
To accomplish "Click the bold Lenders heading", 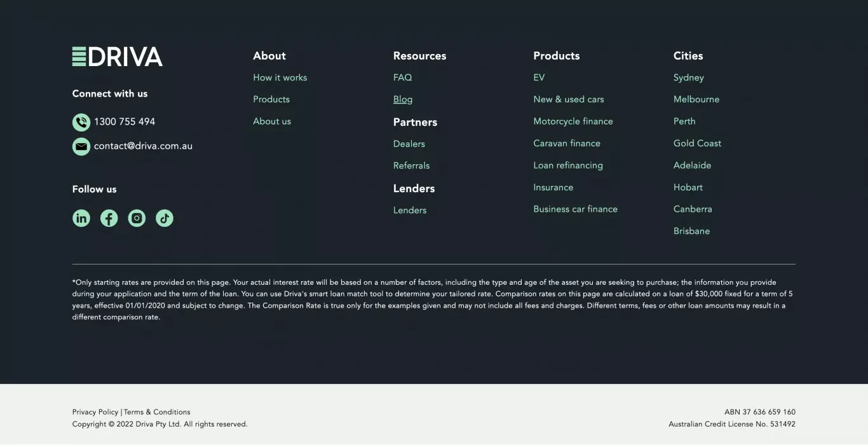I will 414,188.
